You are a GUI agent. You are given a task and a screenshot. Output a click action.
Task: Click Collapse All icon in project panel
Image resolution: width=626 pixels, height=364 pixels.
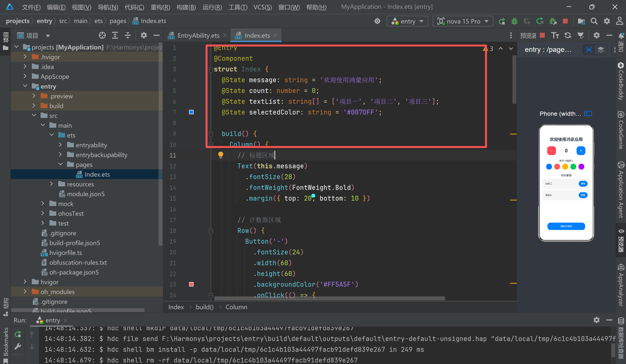[x=128, y=35]
